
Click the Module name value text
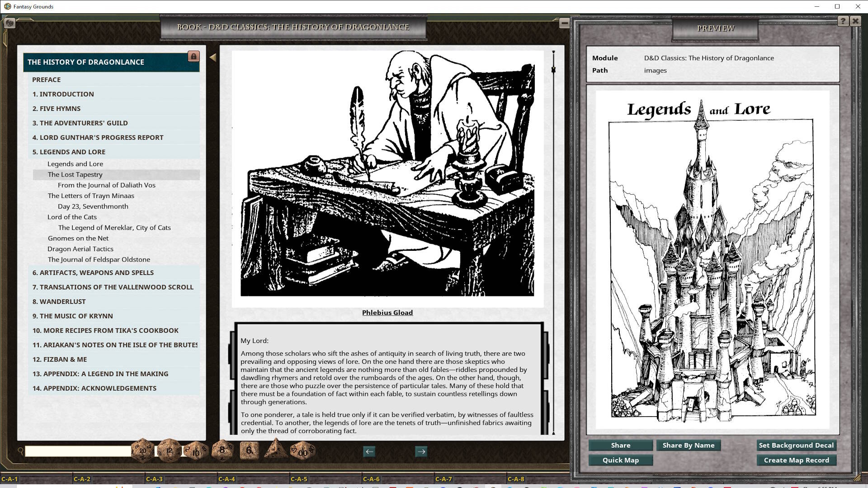coord(708,58)
